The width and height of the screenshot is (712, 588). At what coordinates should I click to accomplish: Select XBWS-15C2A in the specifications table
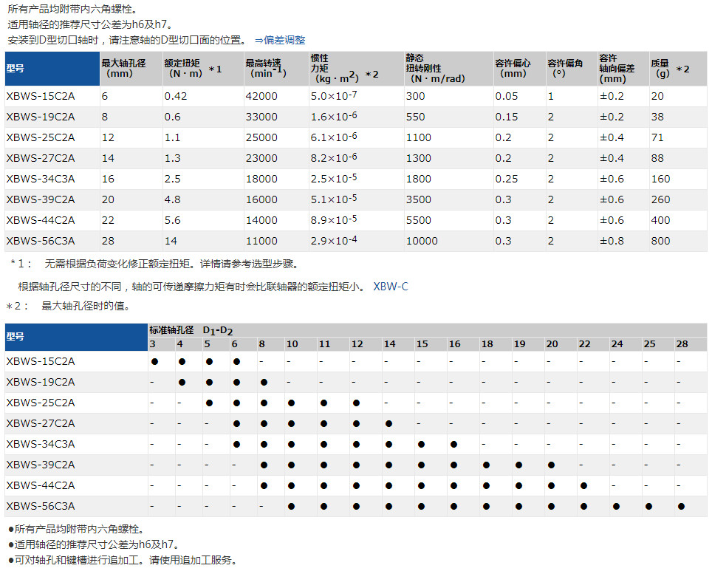[41, 96]
